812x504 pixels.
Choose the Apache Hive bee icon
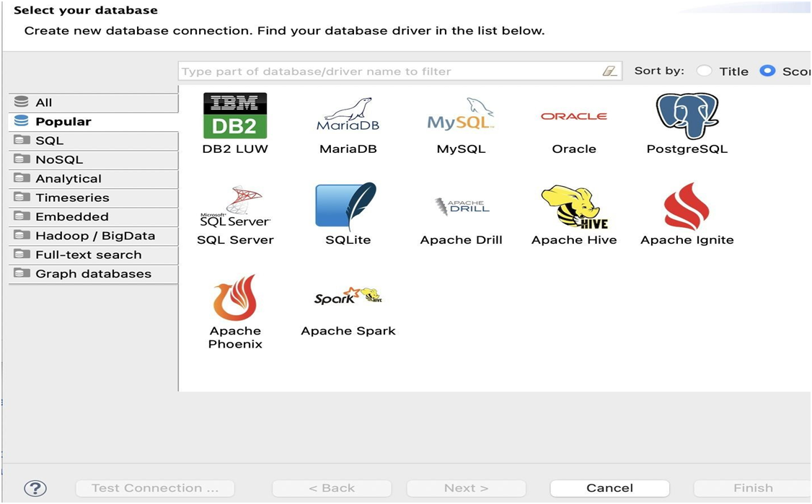[x=574, y=207]
